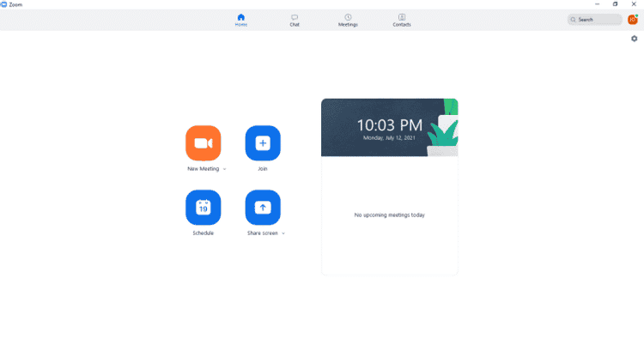Switch to the Home tab
This screenshot has width=644, height=345.
coord(241,20)
